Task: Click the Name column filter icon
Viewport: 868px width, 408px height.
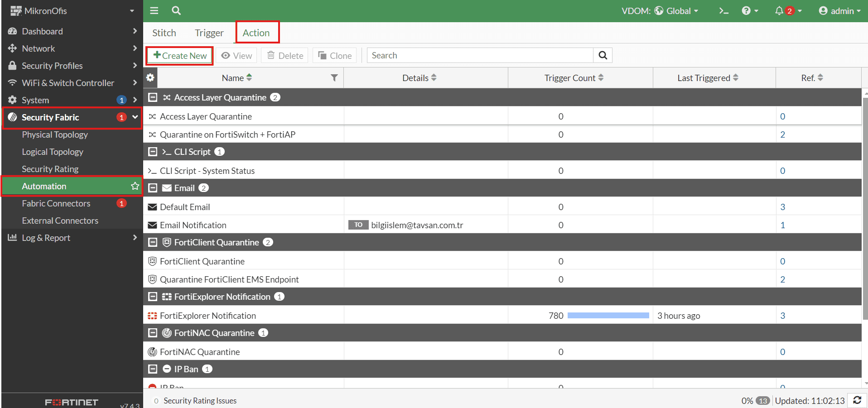Action: pyautogui.click(x=334, y=78)
